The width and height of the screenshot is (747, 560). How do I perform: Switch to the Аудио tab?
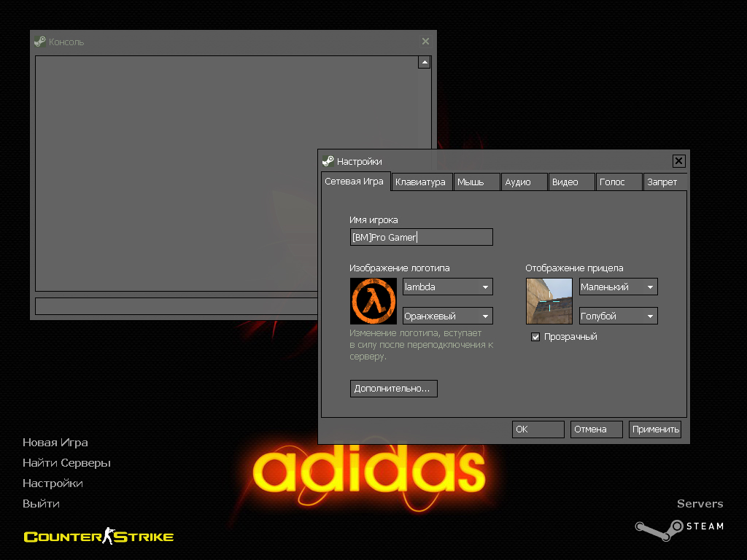(524, 182)
